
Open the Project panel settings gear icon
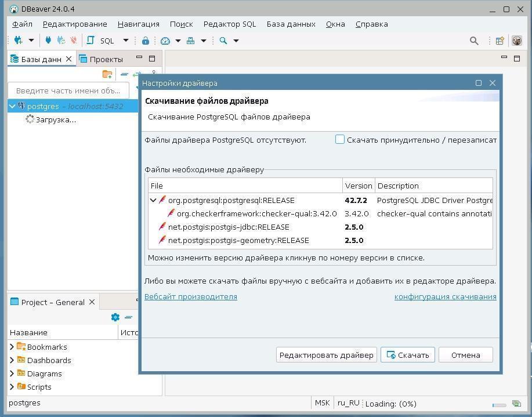[x=115, y=317]
